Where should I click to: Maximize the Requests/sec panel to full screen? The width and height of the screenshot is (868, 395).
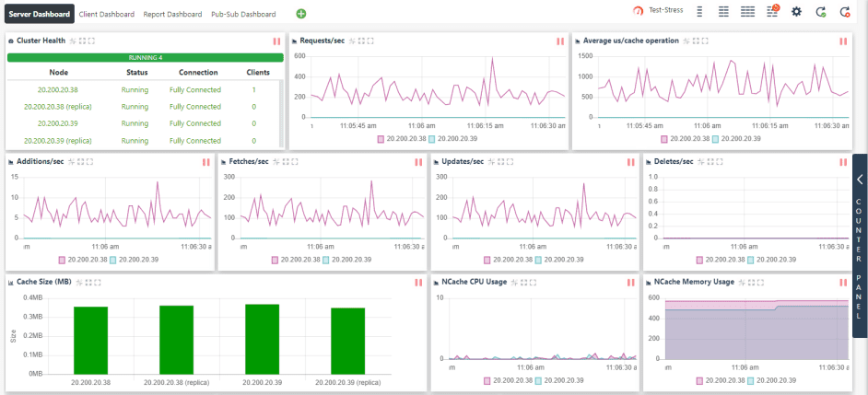click(x=370, y=41)
